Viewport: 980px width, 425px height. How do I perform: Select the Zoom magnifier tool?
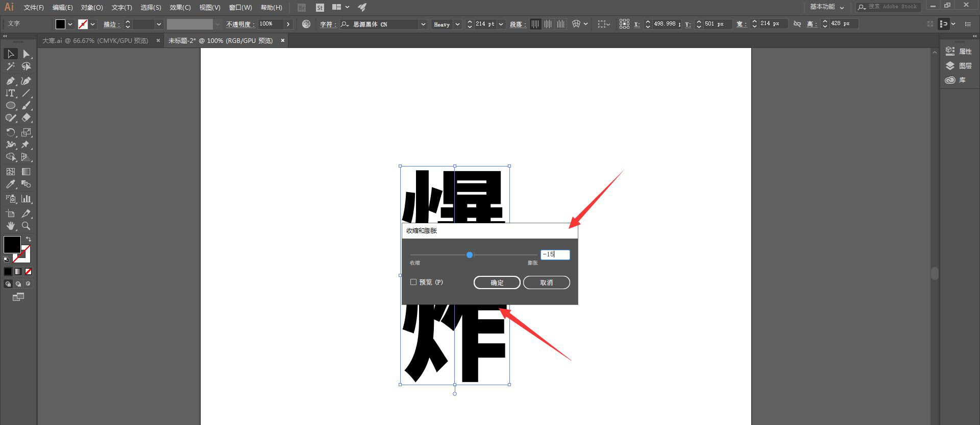point(27,226)
